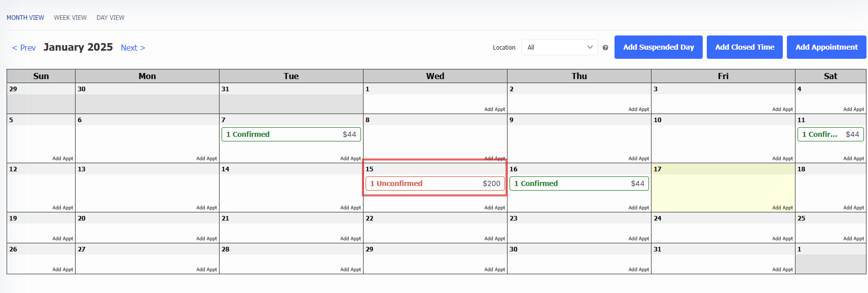Click Add Appt on January 13
Image resolution: width=868 pixels, height=293 pixels.
click(206, 208)
